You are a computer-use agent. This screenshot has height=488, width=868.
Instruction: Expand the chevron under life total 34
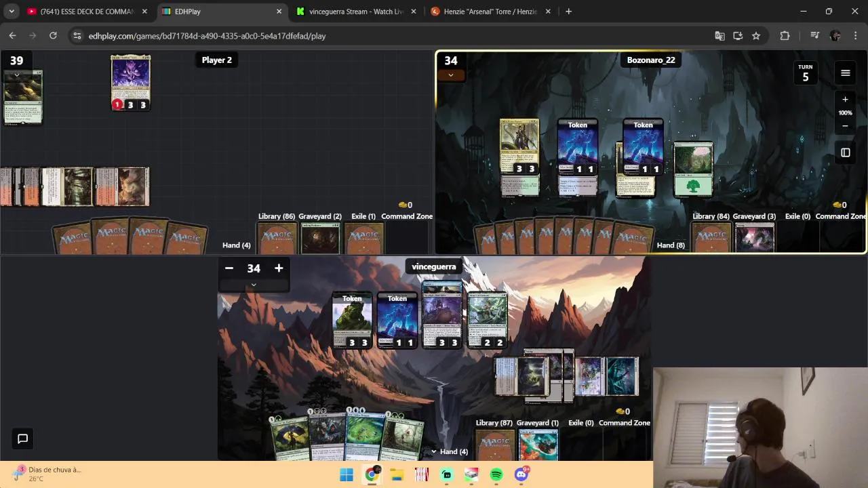(x=254, y=285)
